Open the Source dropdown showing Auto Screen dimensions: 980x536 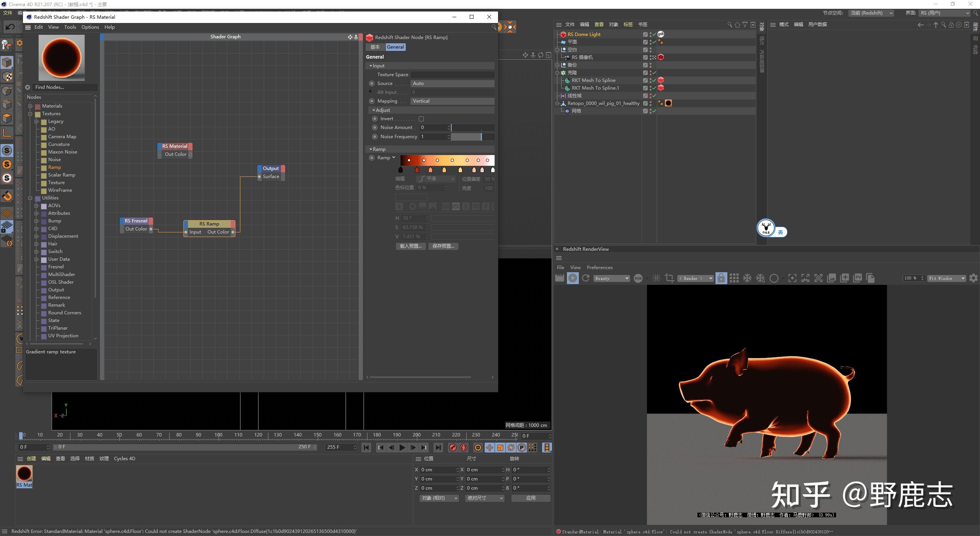click(x=452, y=83)
